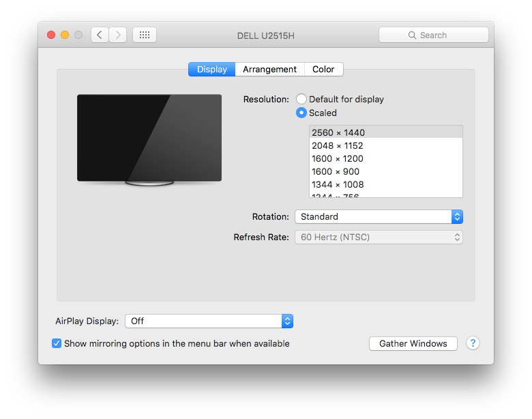Switch to the Color tab
Image resolution: width=532 pixels, height=419 pixels.
coord(323,70)
